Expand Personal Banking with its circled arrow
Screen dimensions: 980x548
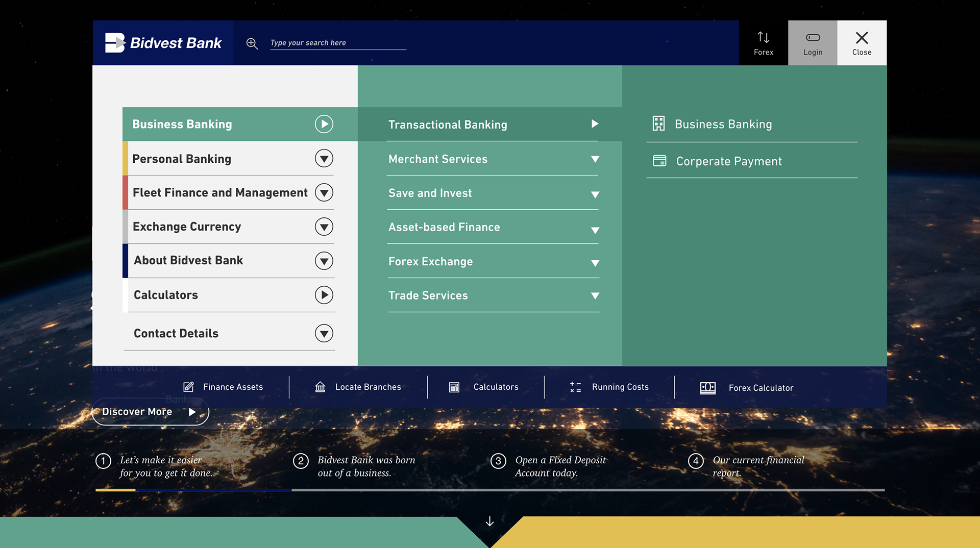324,159
